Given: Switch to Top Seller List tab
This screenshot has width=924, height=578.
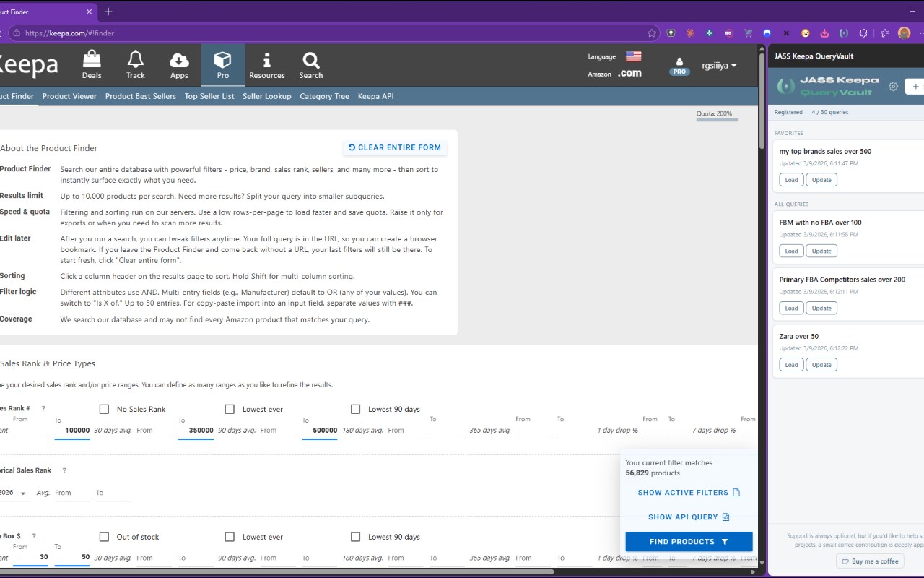Looking at the screenshot, I should [209, 96].
